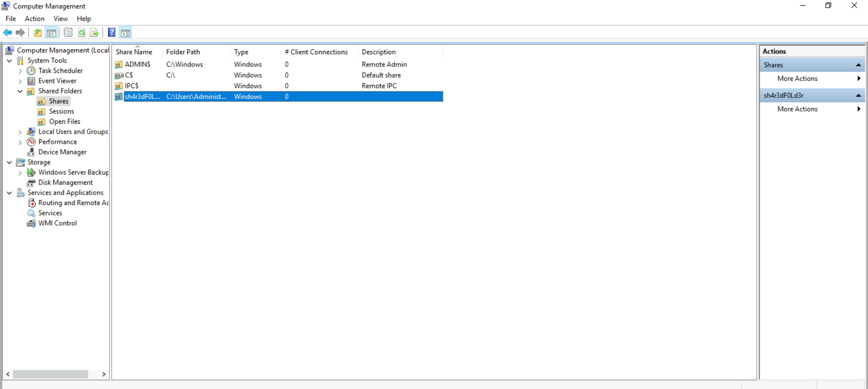The height and width of the screenshot is (389, 868).
Task: Collapse the Storage tree section
Action: 9,162
